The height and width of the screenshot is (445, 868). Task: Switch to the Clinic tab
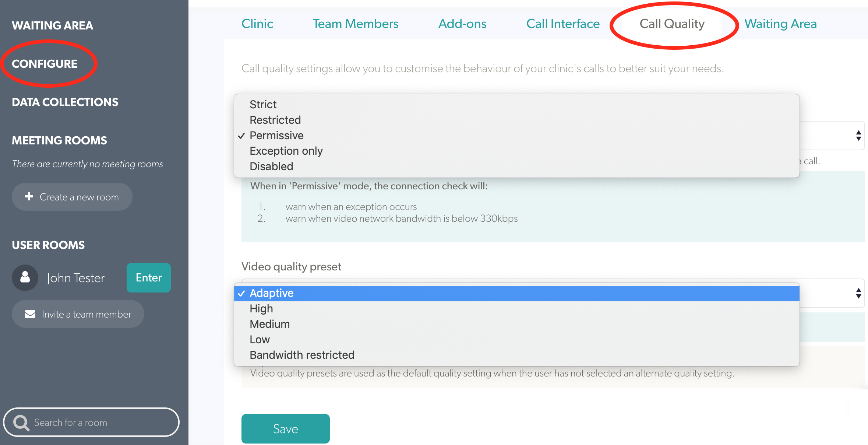coord(257,24)
